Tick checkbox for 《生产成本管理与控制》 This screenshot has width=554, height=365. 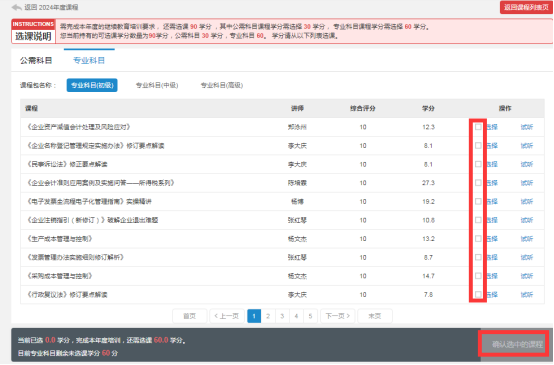point(478,239)
